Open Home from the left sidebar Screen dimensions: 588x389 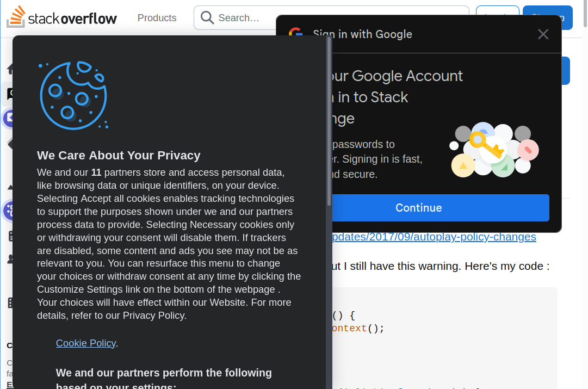[9, 69]
